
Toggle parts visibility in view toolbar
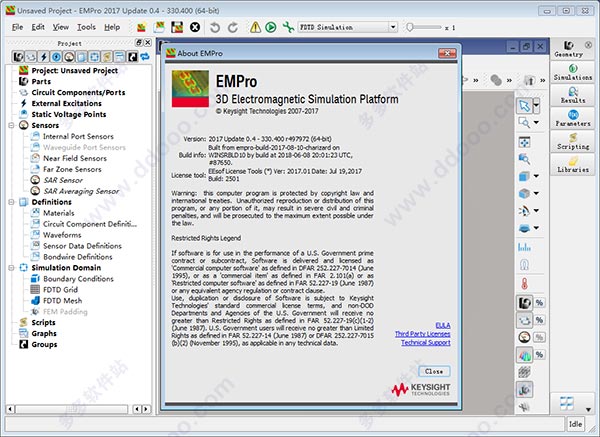pos(525,303)
